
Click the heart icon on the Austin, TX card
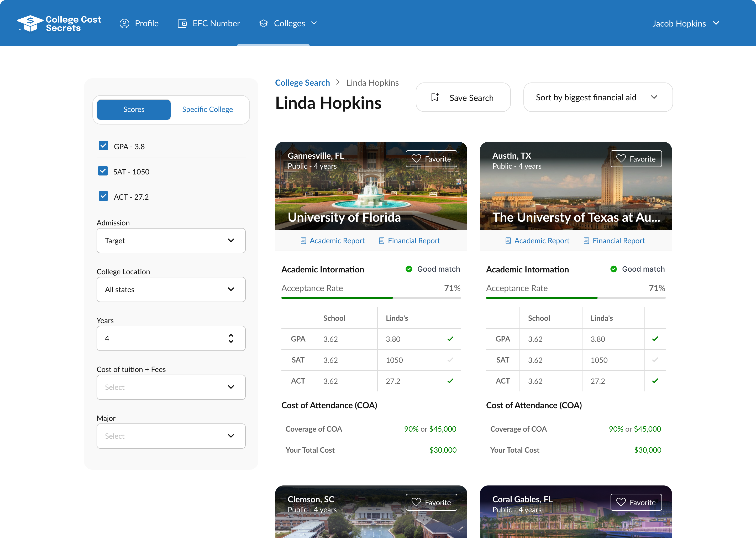(x=621, y=159)
